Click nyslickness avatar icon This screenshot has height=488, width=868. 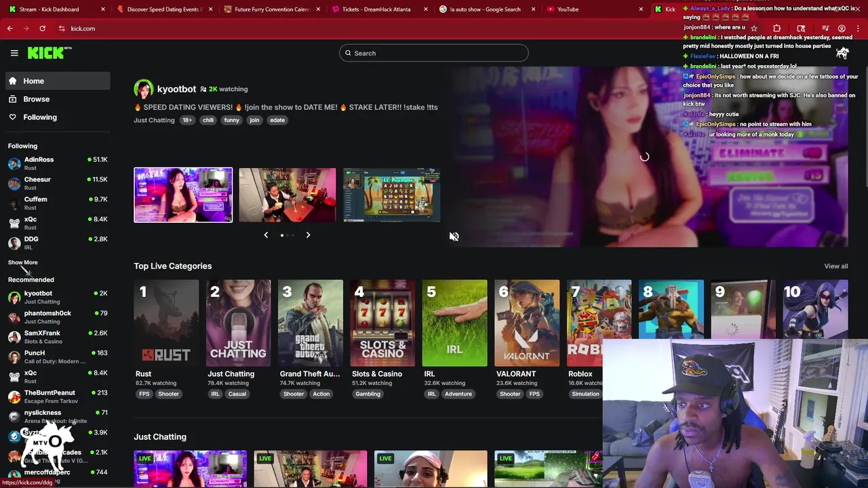pyautogui.click(x=14, y=416)
